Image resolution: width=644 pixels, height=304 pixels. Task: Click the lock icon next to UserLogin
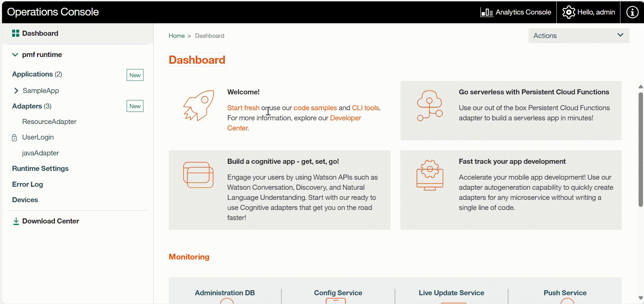[14, 138]
